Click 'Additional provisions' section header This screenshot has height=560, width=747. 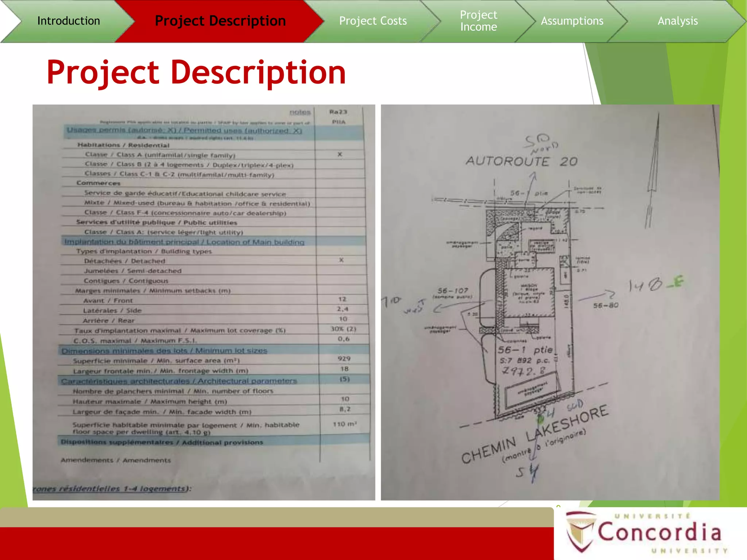pos(213,442)
